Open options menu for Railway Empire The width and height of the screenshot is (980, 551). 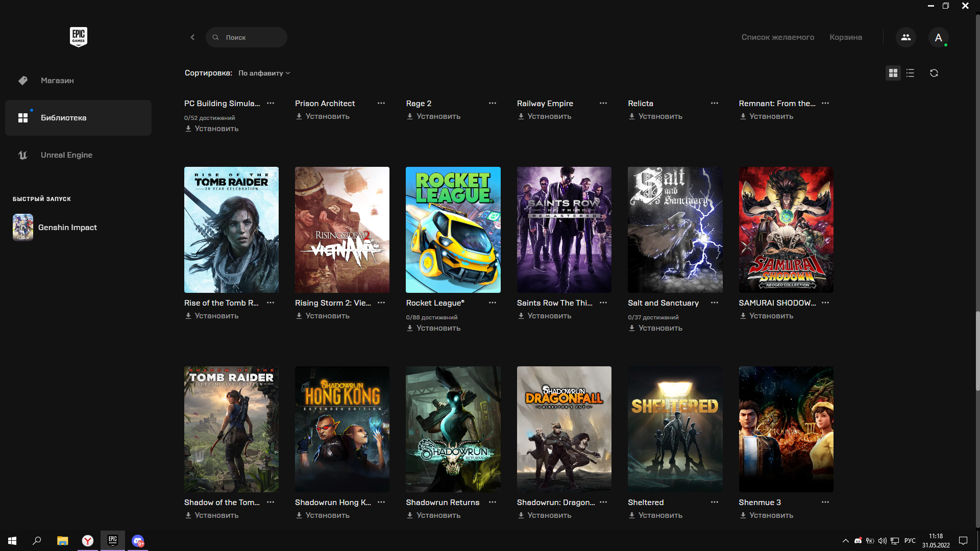point(603,103)
